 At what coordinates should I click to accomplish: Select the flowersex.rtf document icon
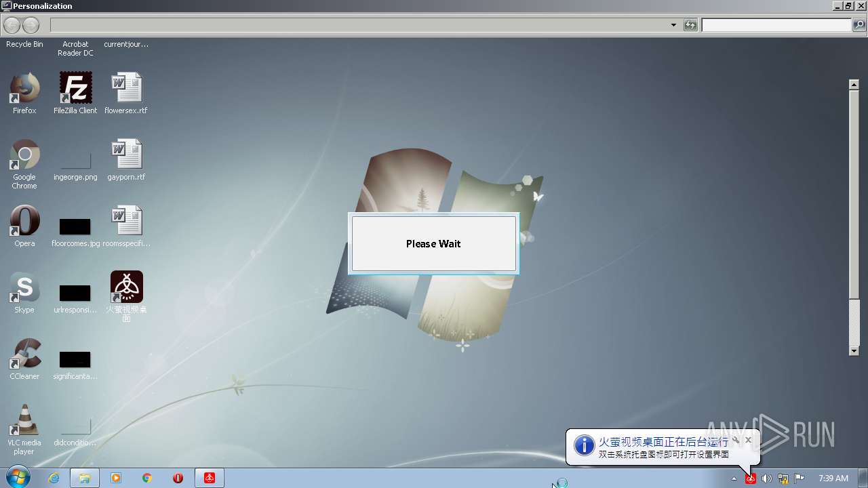[x=126, y=93]
